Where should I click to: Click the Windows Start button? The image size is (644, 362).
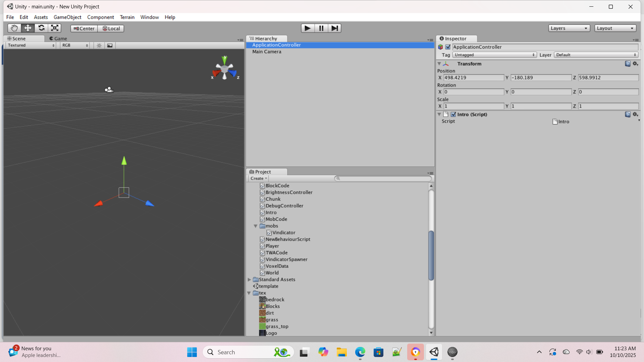point(192,352)
